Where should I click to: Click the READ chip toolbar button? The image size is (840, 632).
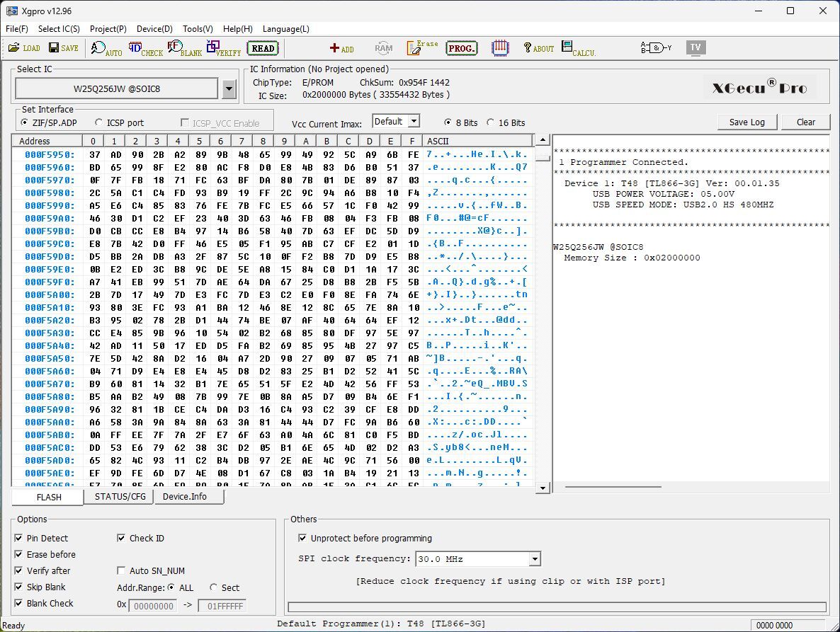coord(263,48)
